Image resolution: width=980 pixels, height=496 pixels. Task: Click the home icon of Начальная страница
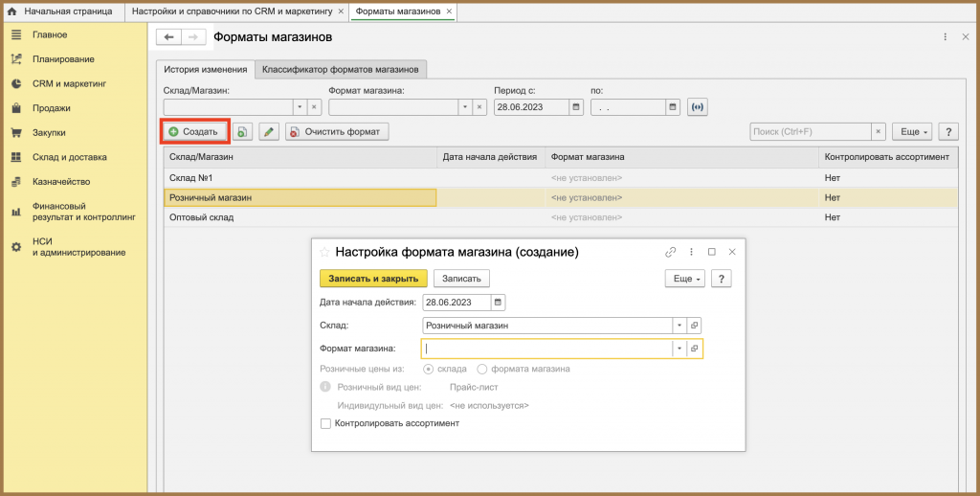[11, 11]
